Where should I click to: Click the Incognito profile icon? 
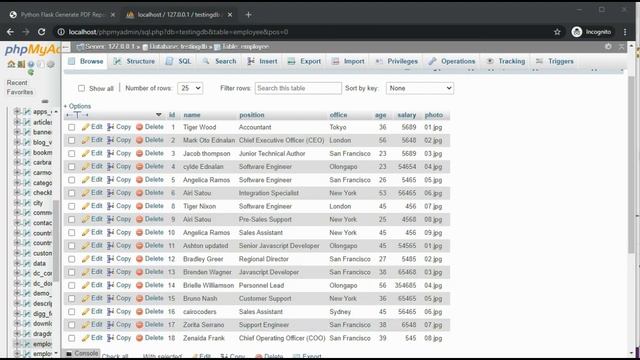[x=577, y=32]
